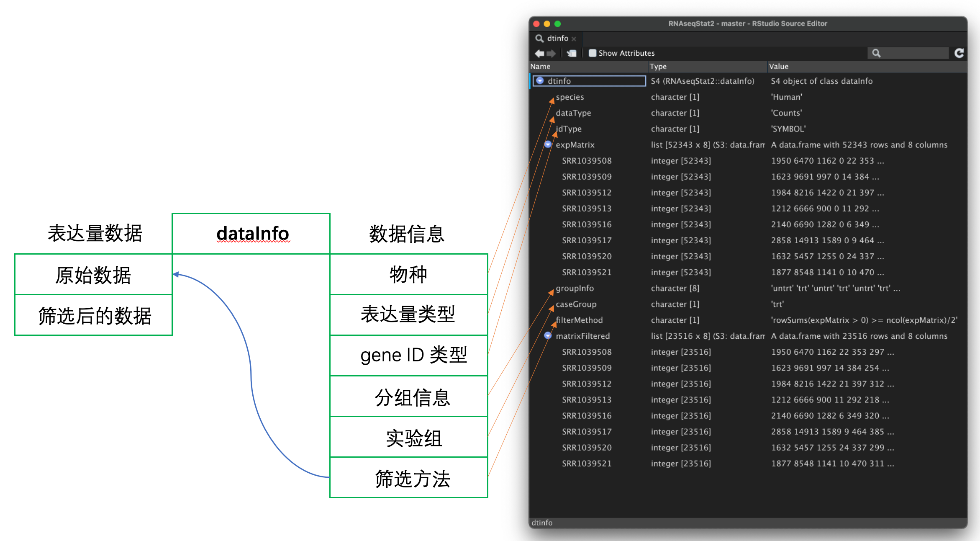Select the expMatrix row name
The width and height of the screenshot is (980, 541).
point(575,144)
